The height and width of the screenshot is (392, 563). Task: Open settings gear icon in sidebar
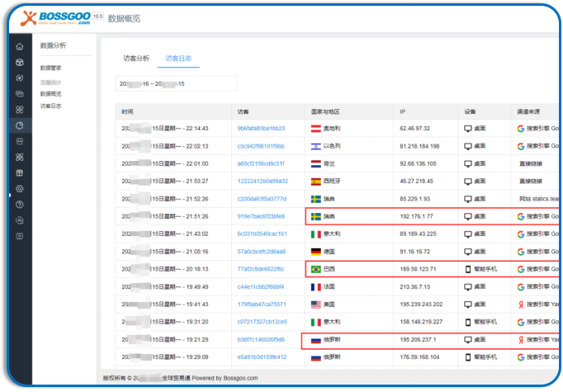(20, 188)
